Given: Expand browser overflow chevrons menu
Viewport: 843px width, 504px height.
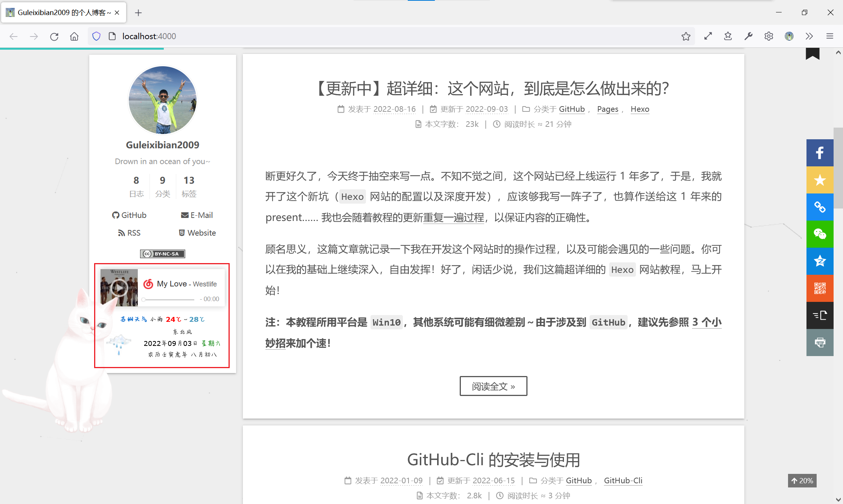Looking at the screenshot, I should coord(809,36).
